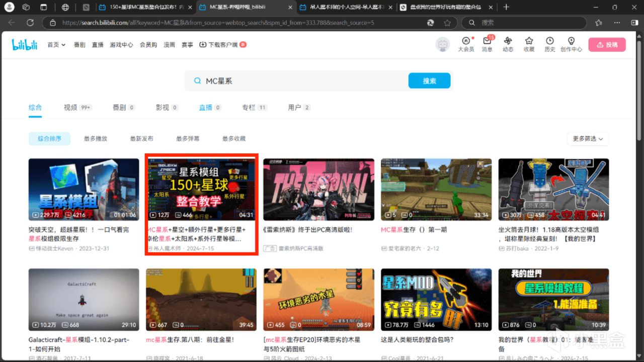
Task: Open the browser workspaces icon
Action: tap(26, 8)
